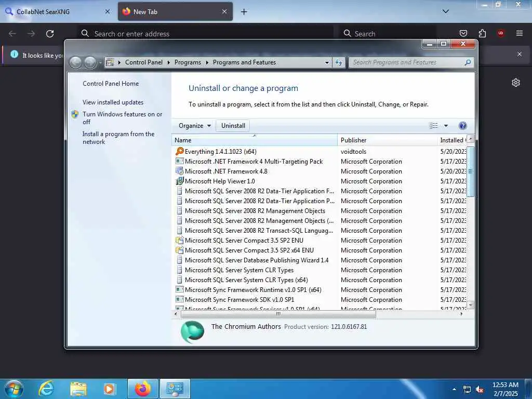Click the change view icon in the toolbar
Screen dimensions: 532x399
tap(434, 126)
